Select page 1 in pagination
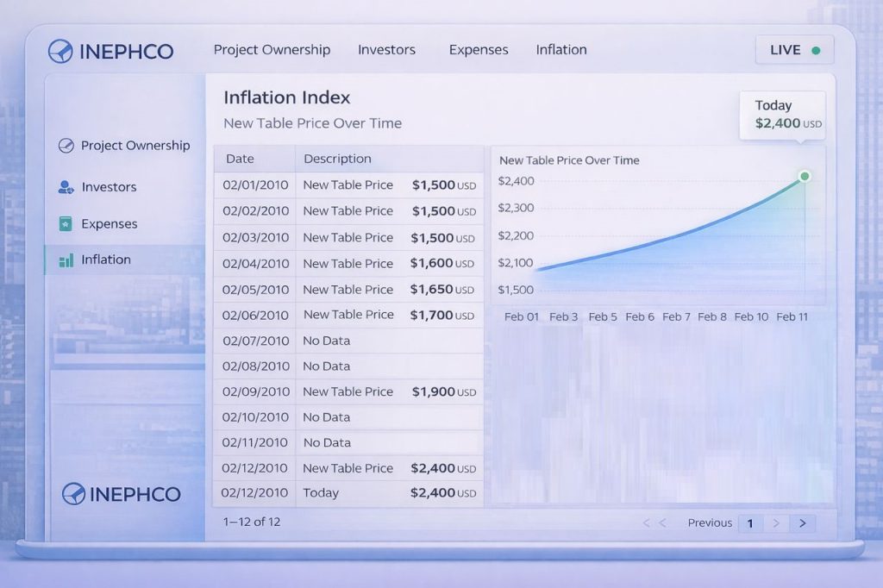Image resolution: width=883 pixels, height=588 pixels. pyautogui.click(x=750, y=522)
